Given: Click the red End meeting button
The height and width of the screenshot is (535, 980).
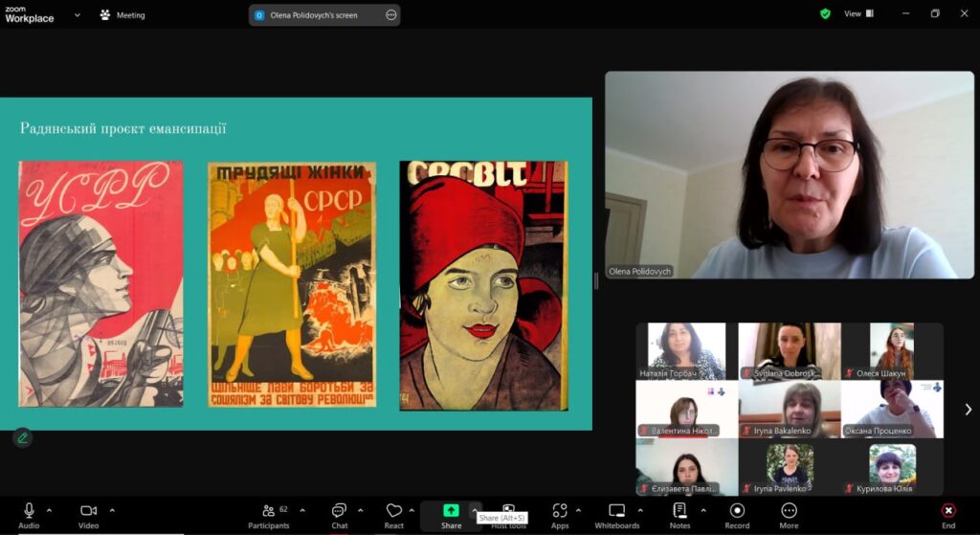Looking at the screenshot, I should point(948,516).
